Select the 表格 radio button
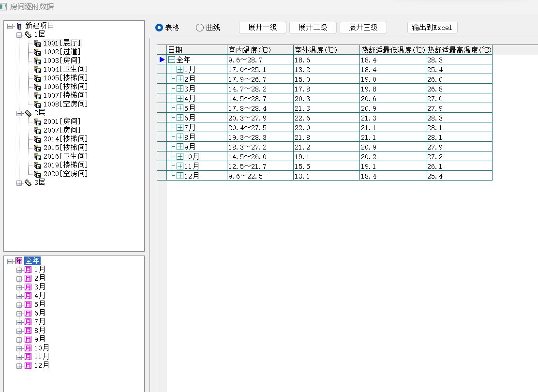538x392 pixels. pos(159,28)
